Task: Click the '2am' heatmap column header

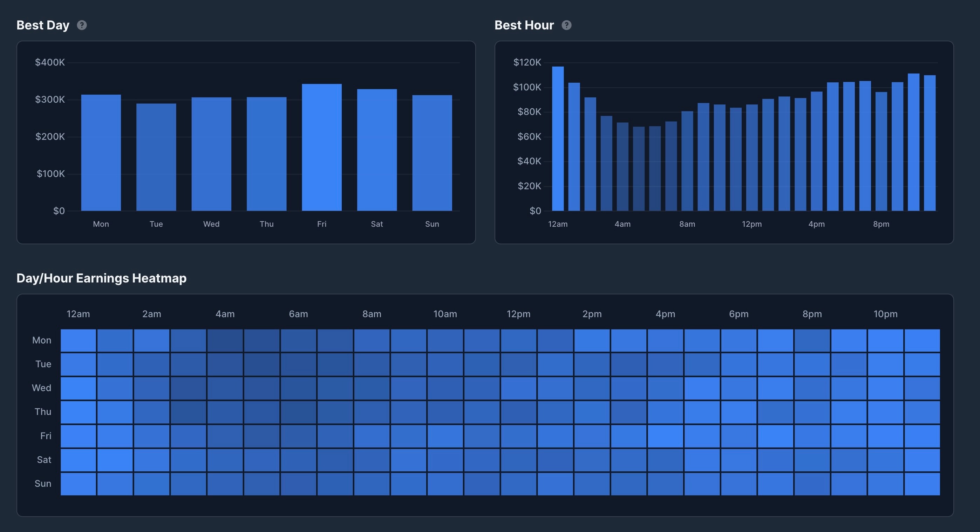Action: coord(151,314)
